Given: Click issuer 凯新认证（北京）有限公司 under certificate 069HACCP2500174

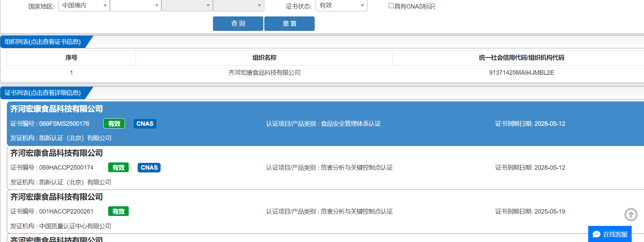Looking at the screenshot, I should [x=75, y=182].
